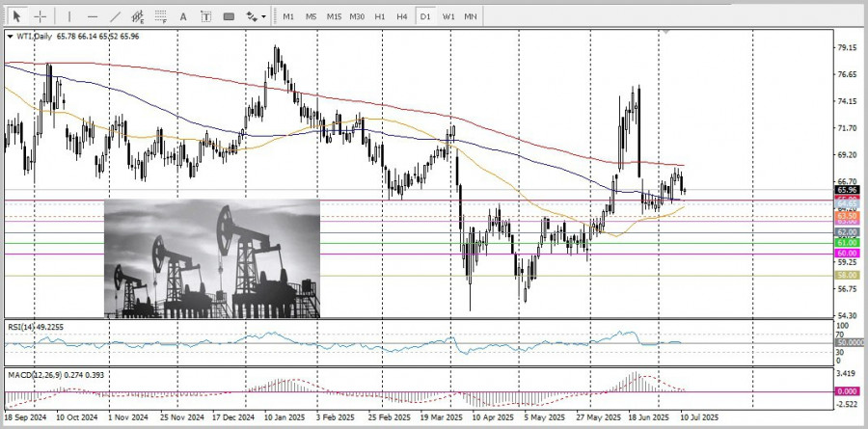
Task: Click the '10 Oct 2024' date label
Action: tap(77, 416)
